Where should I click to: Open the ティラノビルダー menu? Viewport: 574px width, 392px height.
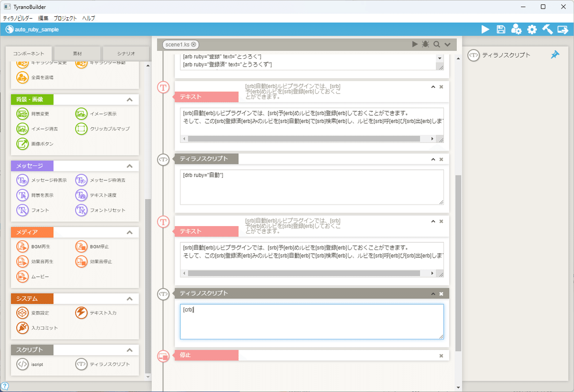pyautogui.click(x=18, y=18)
